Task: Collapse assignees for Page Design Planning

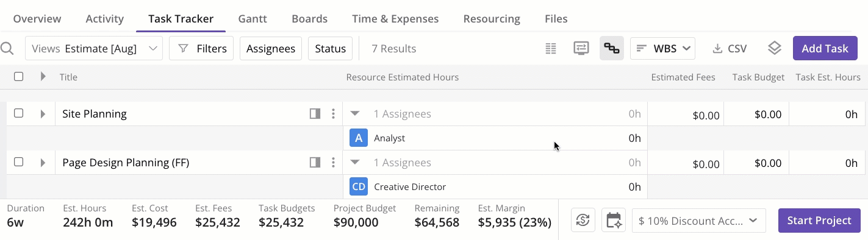Action: [355, 163]
